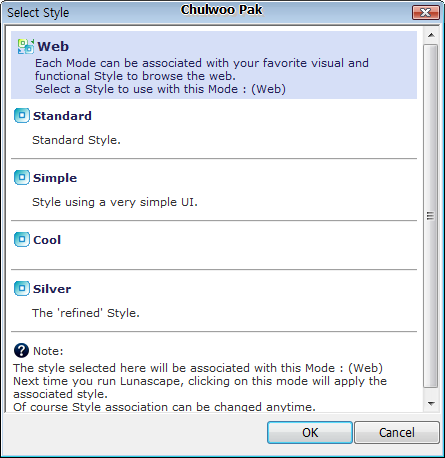Select the Standard style label

coord(62,116)
